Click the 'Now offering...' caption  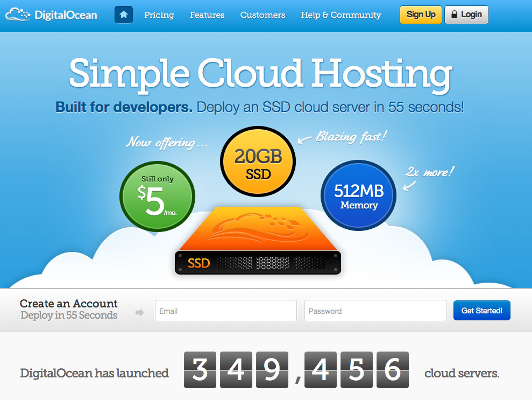coord(167,143)
